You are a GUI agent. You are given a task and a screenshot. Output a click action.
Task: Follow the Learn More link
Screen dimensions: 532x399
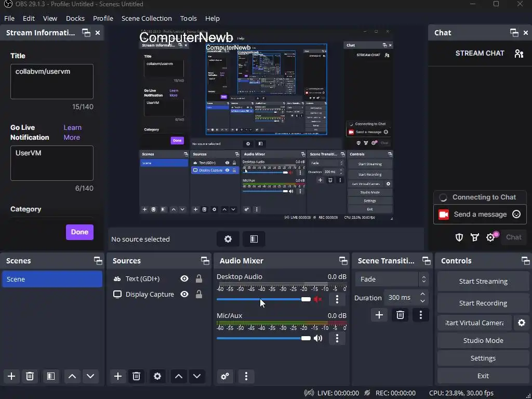tap(72, 132)
